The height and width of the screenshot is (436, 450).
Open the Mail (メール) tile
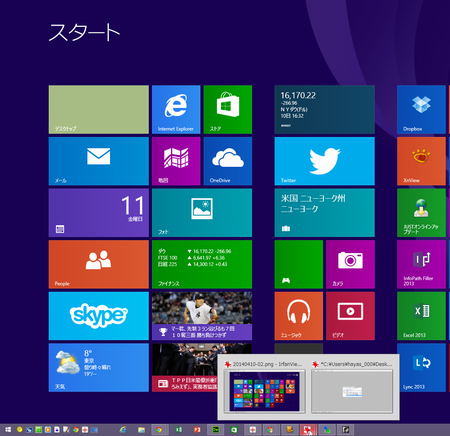99,161
